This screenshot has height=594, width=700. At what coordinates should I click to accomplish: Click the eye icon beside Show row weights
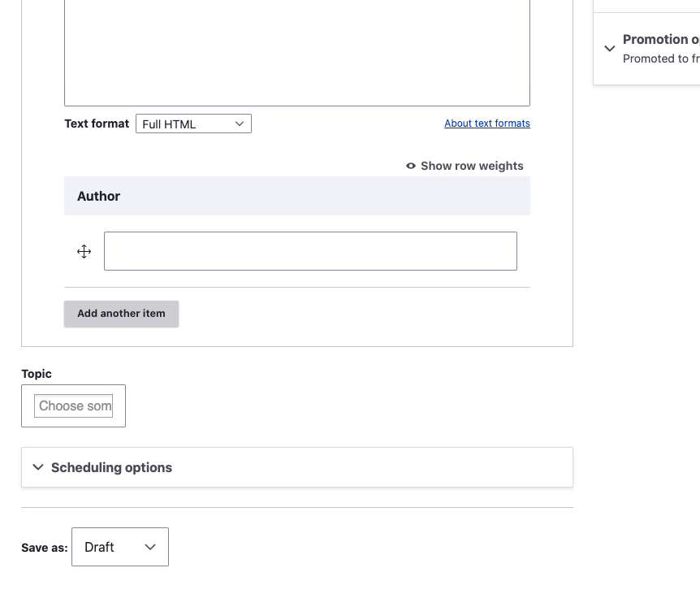[411, 166]
